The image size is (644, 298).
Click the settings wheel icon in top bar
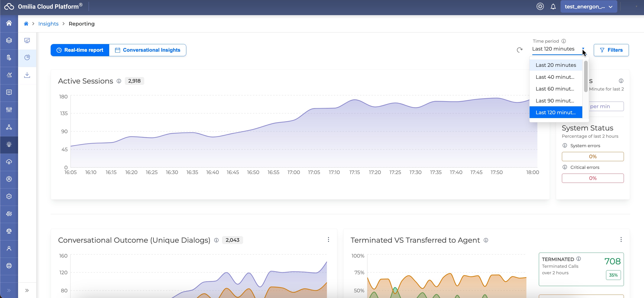tap(540, 7)
